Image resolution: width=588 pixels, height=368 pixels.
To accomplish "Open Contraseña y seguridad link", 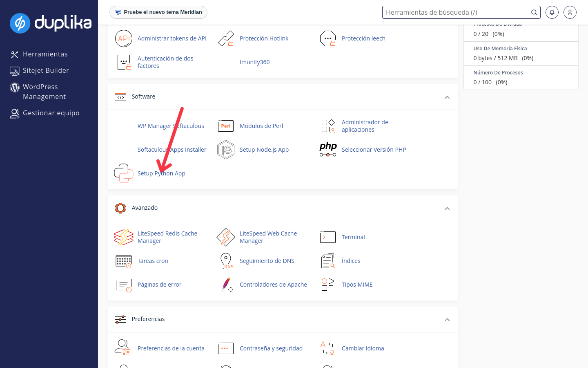I will (271, 348).
